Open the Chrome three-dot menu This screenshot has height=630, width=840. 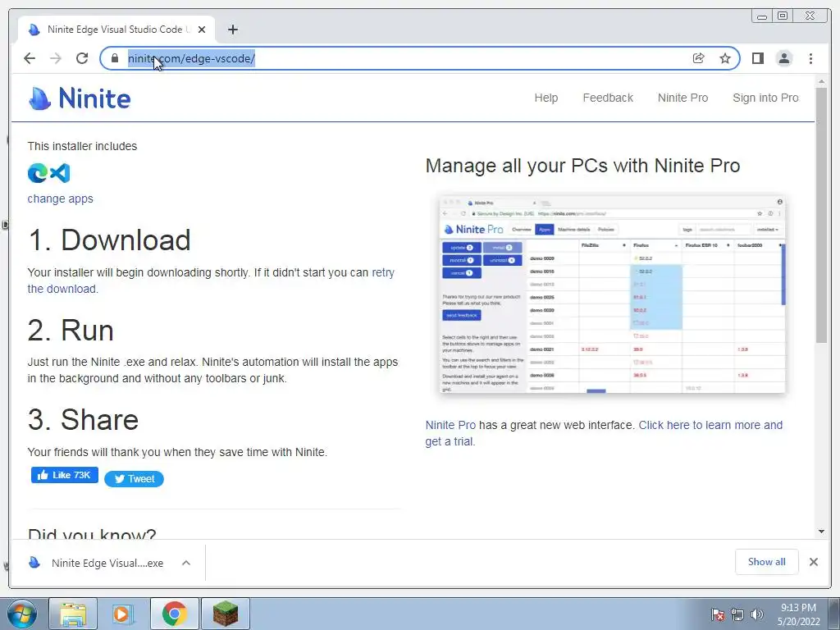[x=810, y=58]
